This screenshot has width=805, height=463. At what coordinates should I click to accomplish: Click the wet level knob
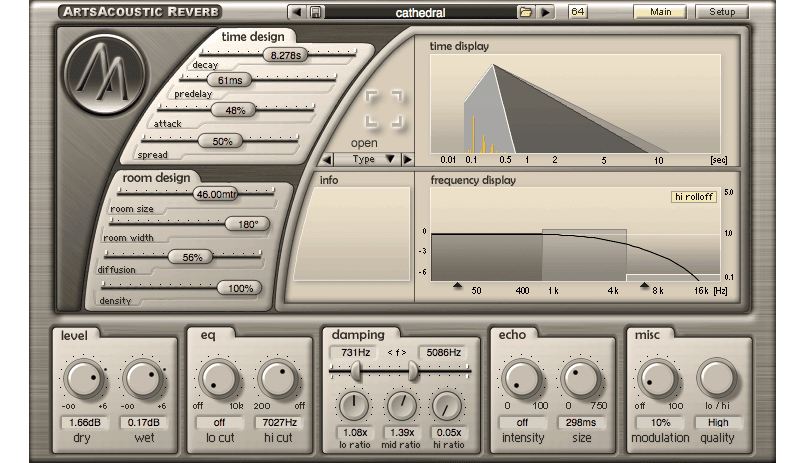click(143, 380)
